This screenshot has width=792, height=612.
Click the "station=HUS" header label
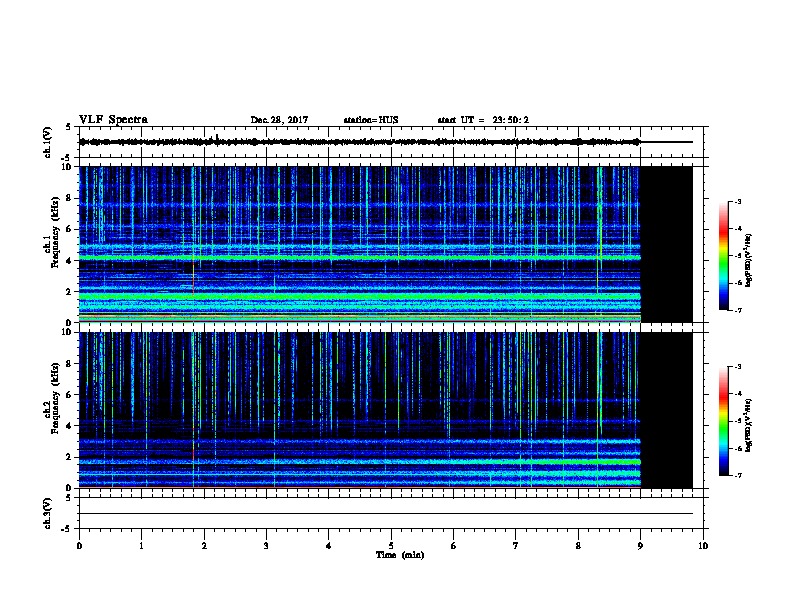pyautogui.click(x=371, y=120)
